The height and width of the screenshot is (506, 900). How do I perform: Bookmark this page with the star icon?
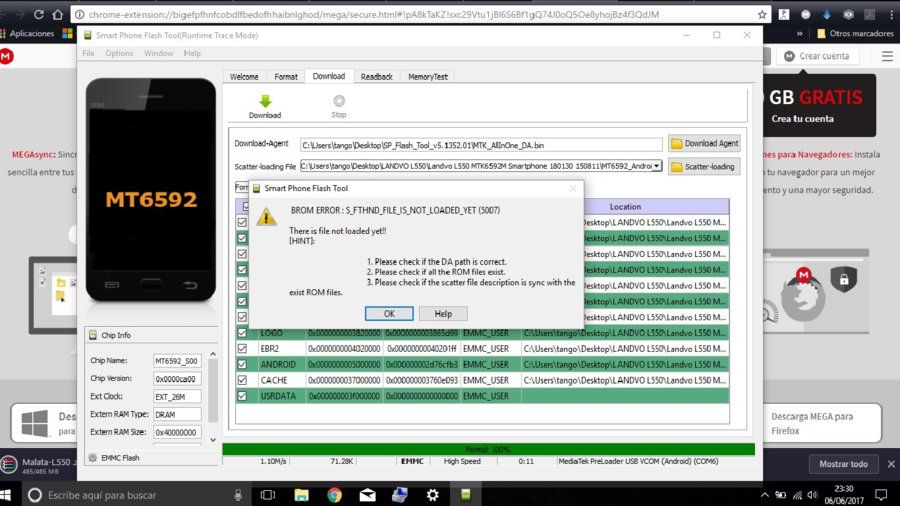pos(762,14)
